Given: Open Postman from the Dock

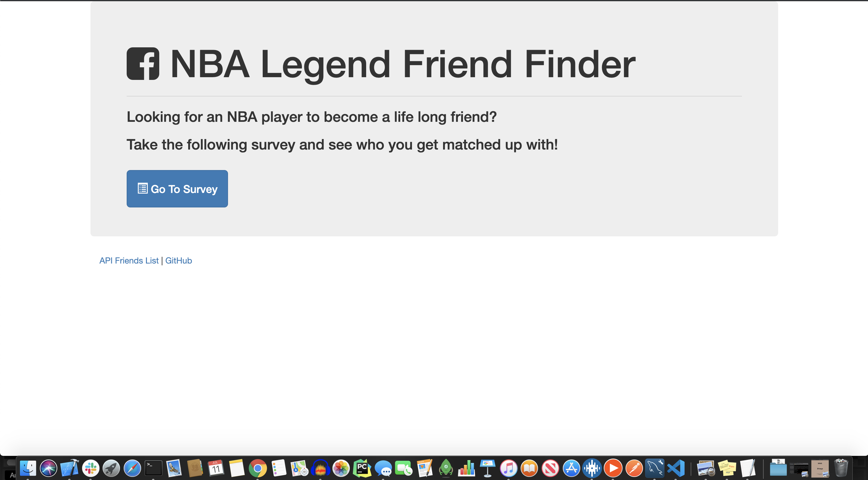Looking at the screenshot, I should [635, 468].
